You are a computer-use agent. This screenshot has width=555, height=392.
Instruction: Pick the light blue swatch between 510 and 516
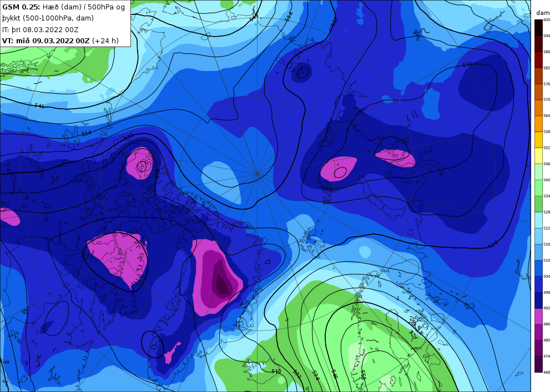[x=538, y=252]
